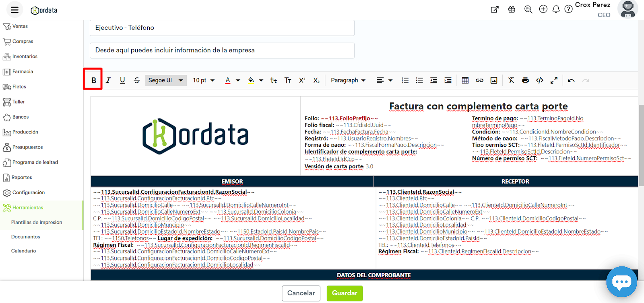The width and height of the screenshot is (644, 303).
Task: Insert an image into the editor
Action: 494,80
